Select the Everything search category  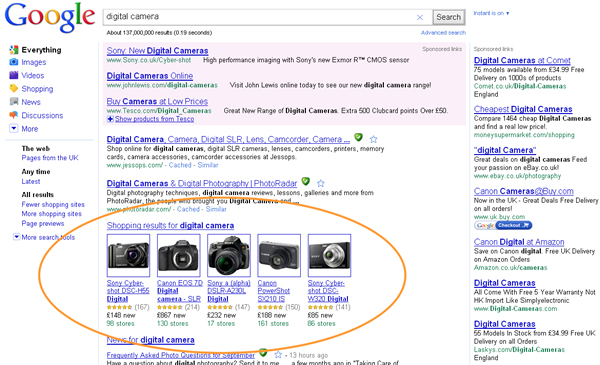click(41, 50)
